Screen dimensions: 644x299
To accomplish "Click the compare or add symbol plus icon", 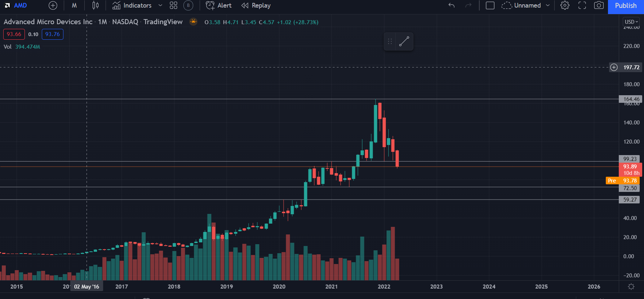I will [x=53, y=5].
